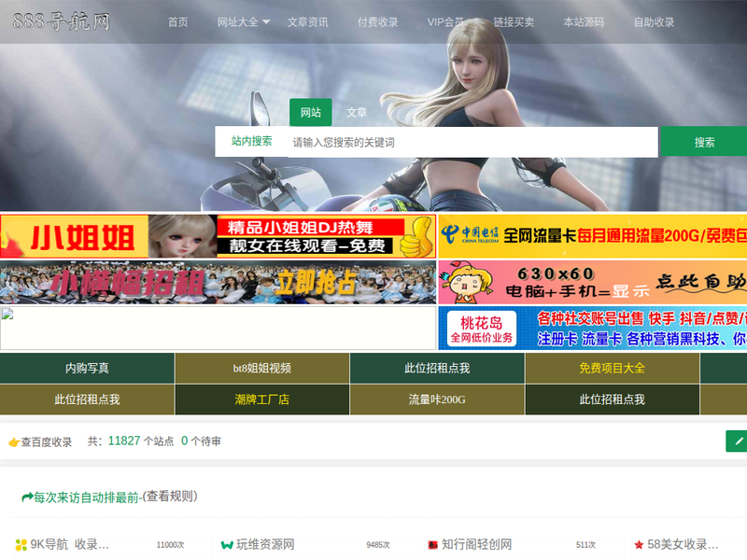747x560 pixels.
Task: Click 每次来访自动排最前 heading link
Action: coord(86,497)
